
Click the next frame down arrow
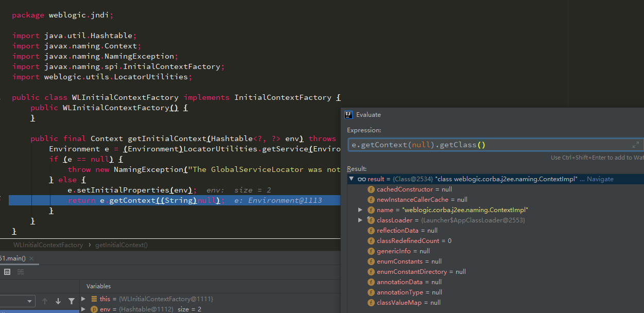(58, 301)
